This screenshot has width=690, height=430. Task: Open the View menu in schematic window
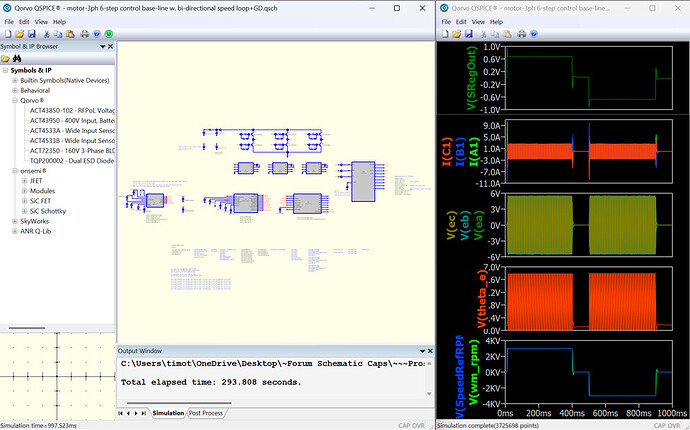coord(41,22)
